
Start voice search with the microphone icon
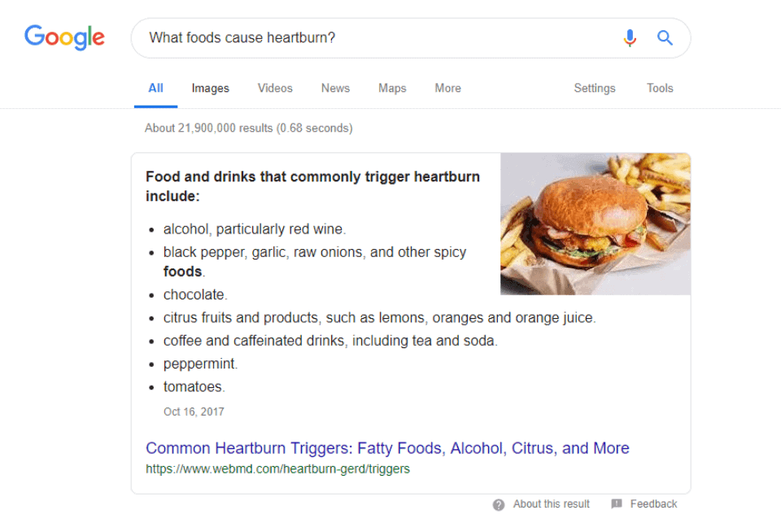click(630, 38)
